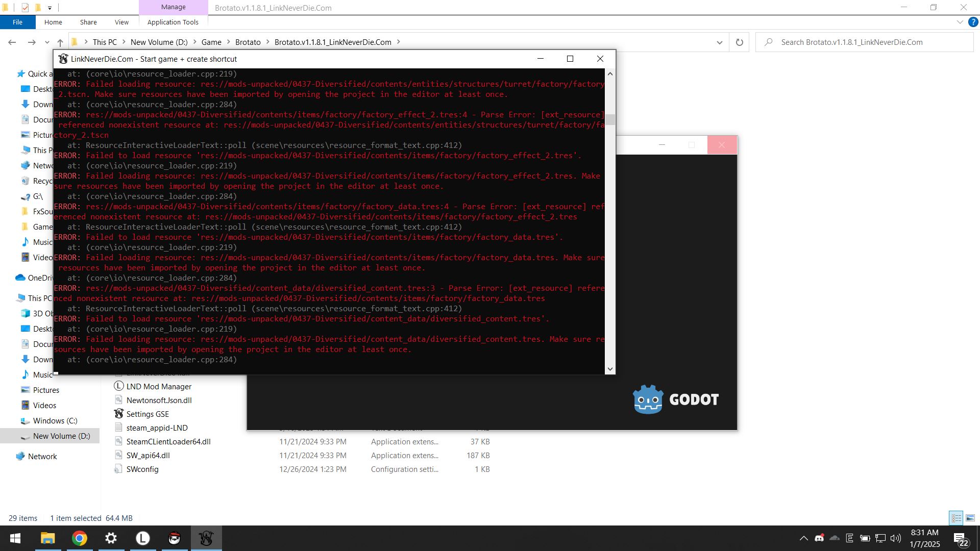Click the Discord tray icon
This screenshot has width=980, height=551.
tap(819, 538)
